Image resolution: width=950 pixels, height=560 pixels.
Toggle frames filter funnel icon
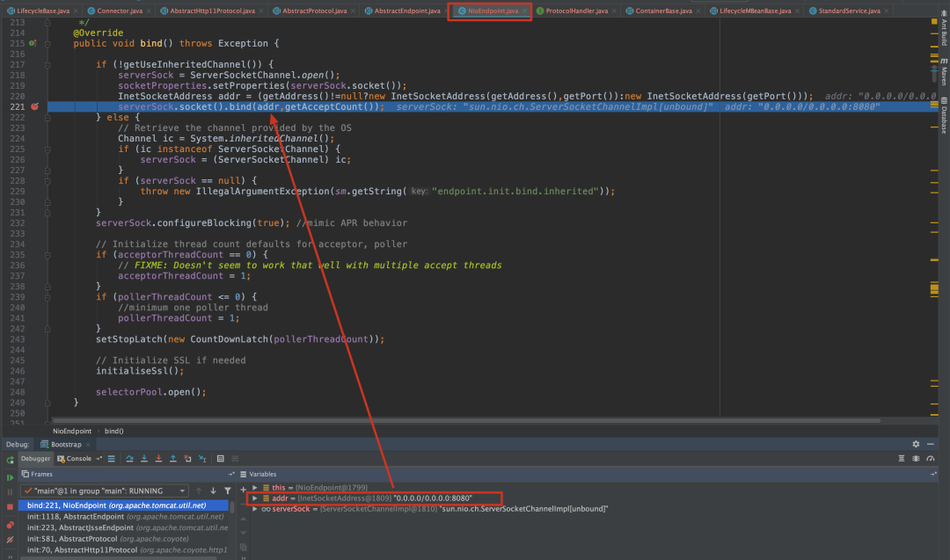coord(227,491)
